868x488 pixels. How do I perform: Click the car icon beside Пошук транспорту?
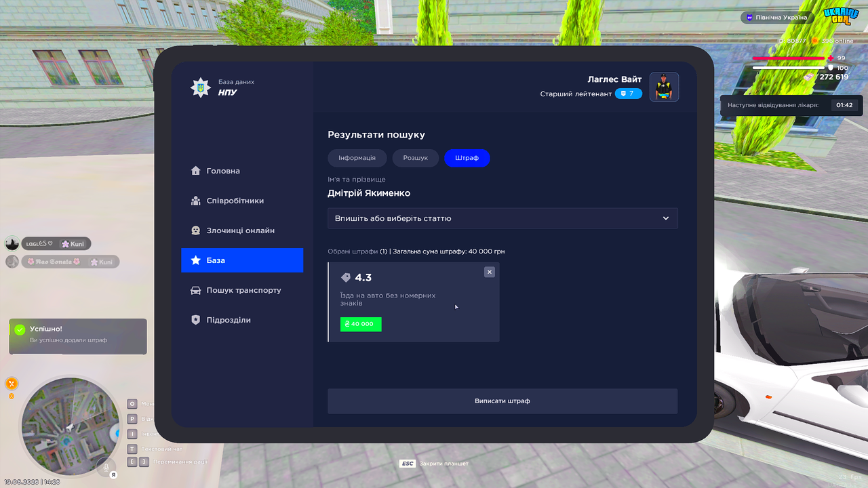click(x=196, y=290)
